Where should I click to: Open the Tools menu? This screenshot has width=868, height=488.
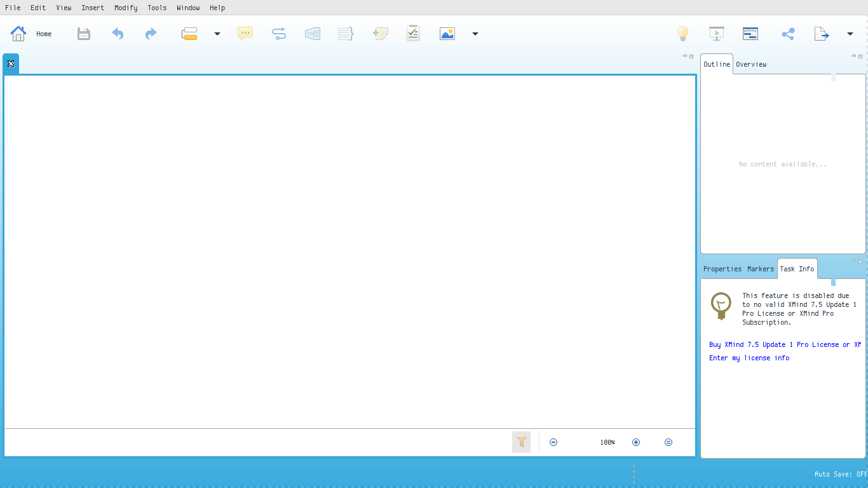[x=157, y=8]
